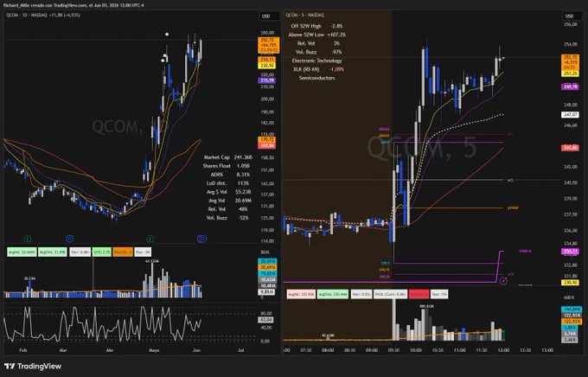Screen dimensions: 588x377
Task: Click the orange box in daily volume stats row
Action: click(x=123, y=252)
